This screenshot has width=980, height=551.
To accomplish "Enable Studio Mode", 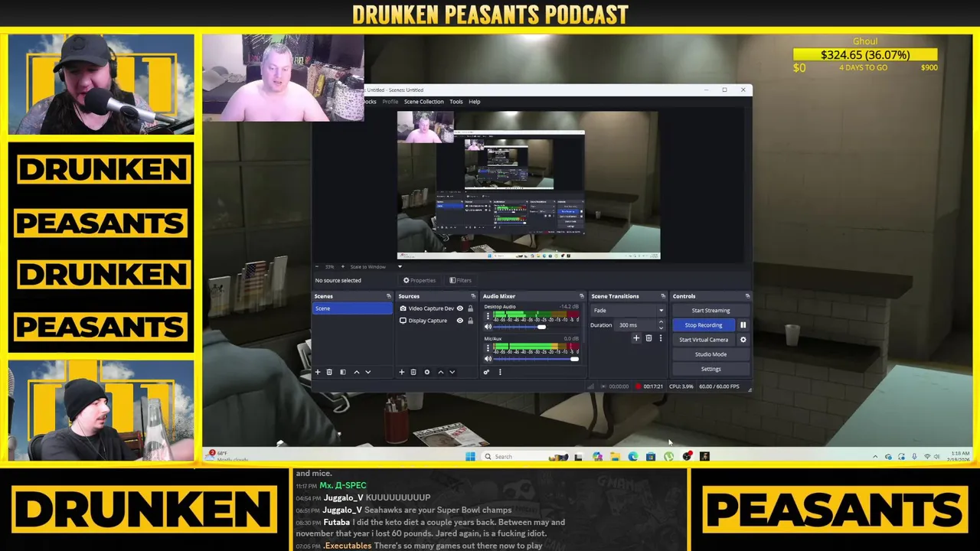I will (710, 354).
